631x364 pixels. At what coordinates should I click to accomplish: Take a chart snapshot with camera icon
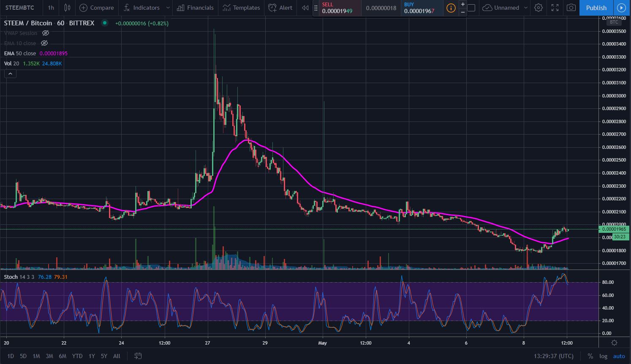coord(571,8)
